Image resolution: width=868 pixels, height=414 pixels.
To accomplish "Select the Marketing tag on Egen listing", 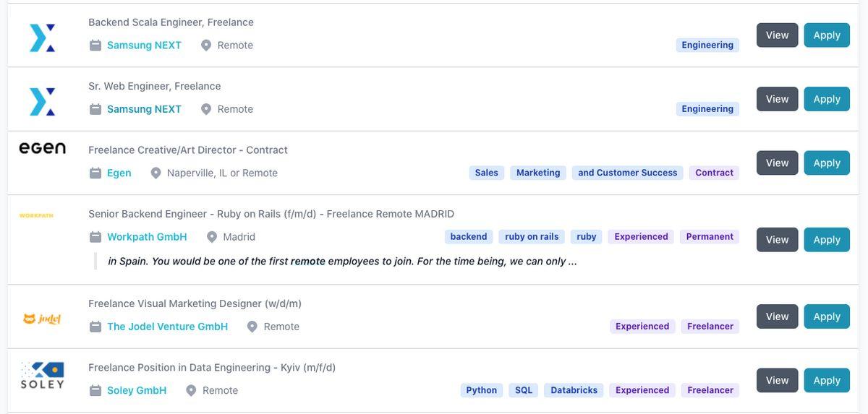I will [x=537, y=173].
